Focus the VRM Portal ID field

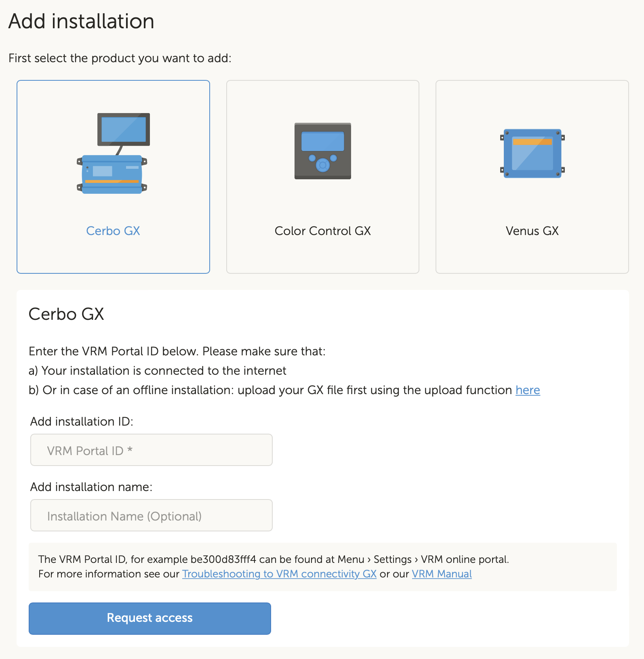pos(152,450)
